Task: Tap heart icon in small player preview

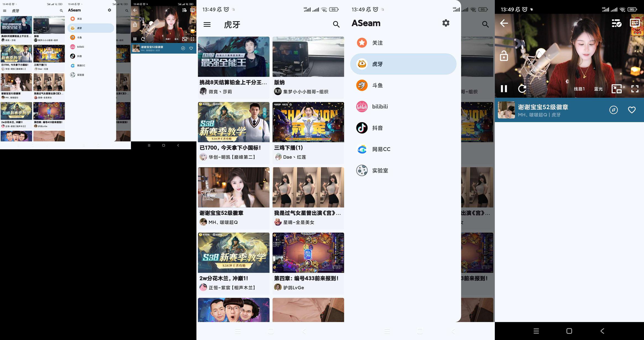Action: pyautogui.click(x=191, y=48)
